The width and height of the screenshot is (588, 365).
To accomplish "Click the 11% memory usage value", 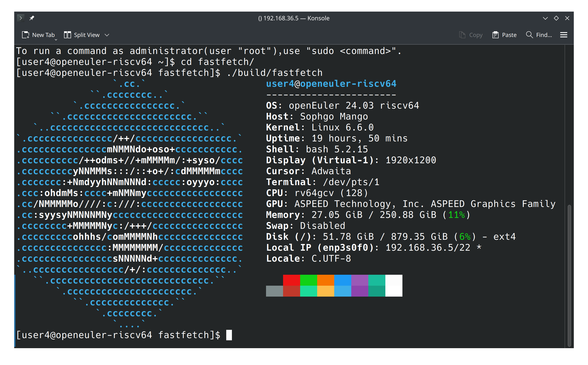I will [456, 215].
